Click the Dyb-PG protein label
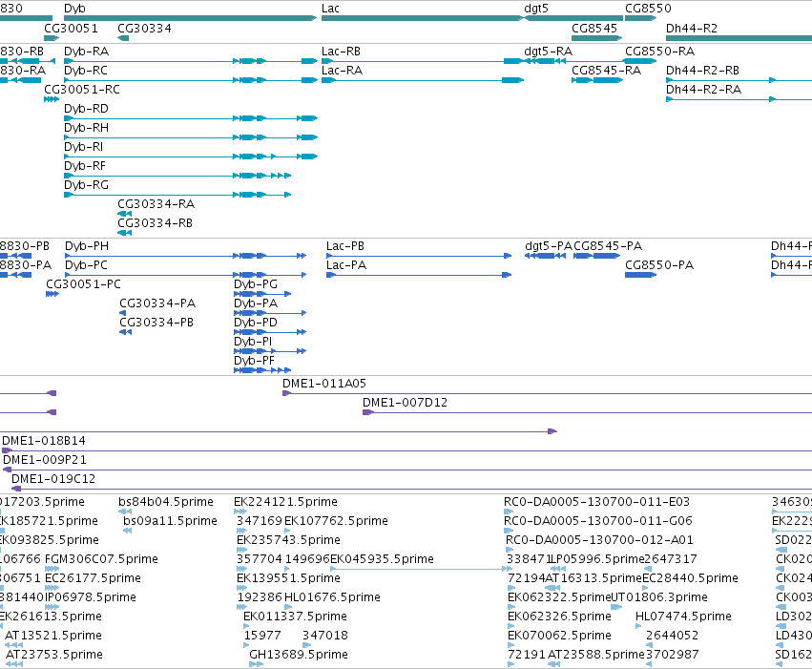Viewport: 812px width, 669px height. pos(256,284)
